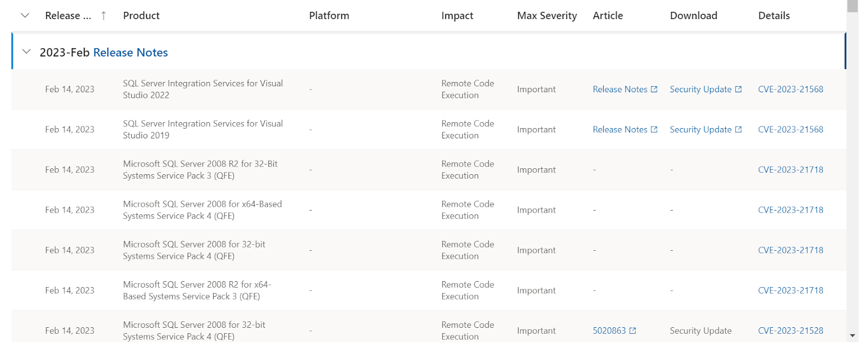The height and width of the screenshot is (343, 868).
Task: Open CVE-2023-21568 for Visual Studio 2022 row
Action: [x=790, y=89]
